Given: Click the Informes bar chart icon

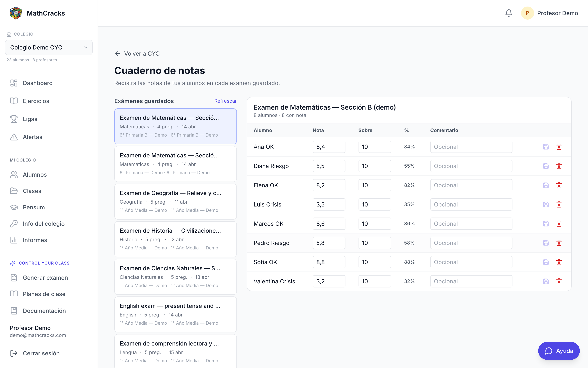Looking at the screenshot, I should [x=14, y=240].
